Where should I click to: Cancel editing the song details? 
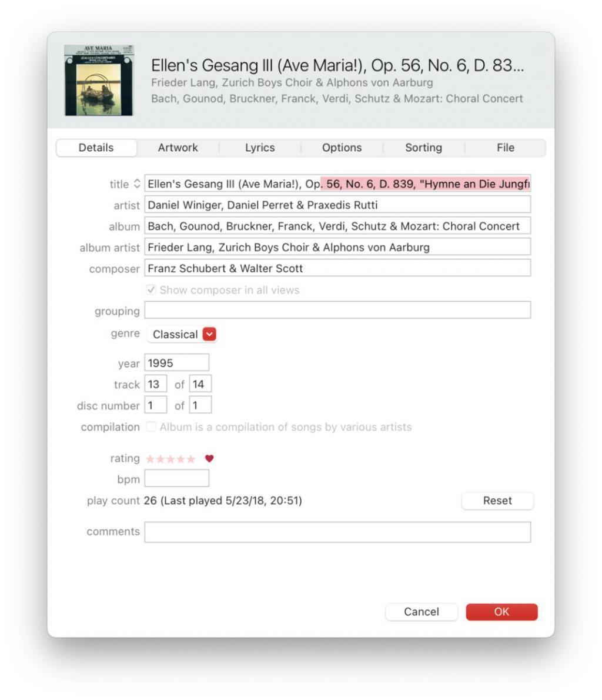coord(421,612)
